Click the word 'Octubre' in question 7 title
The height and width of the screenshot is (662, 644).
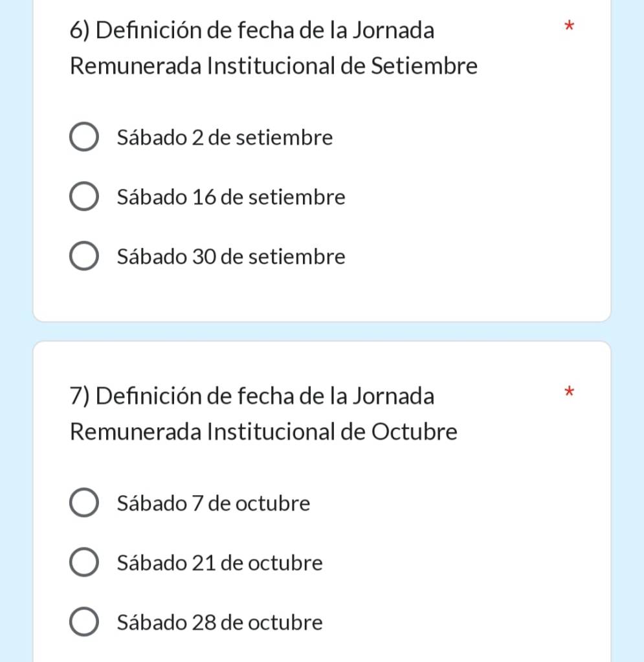click(414, 432)
